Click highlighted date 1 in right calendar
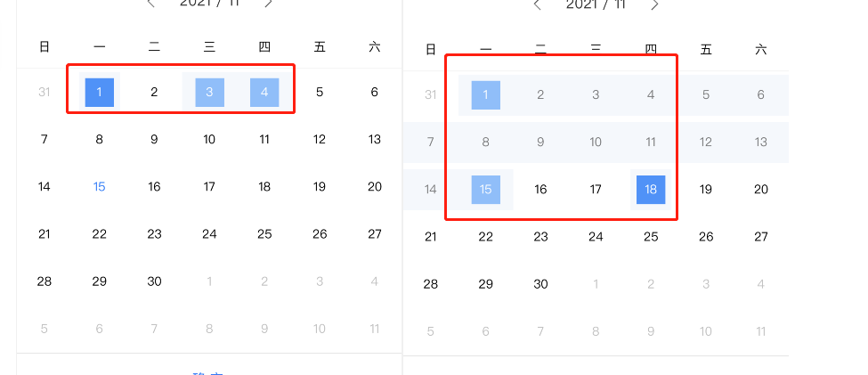Viewport: 868px width, 375px height. [x=486, y=94]
